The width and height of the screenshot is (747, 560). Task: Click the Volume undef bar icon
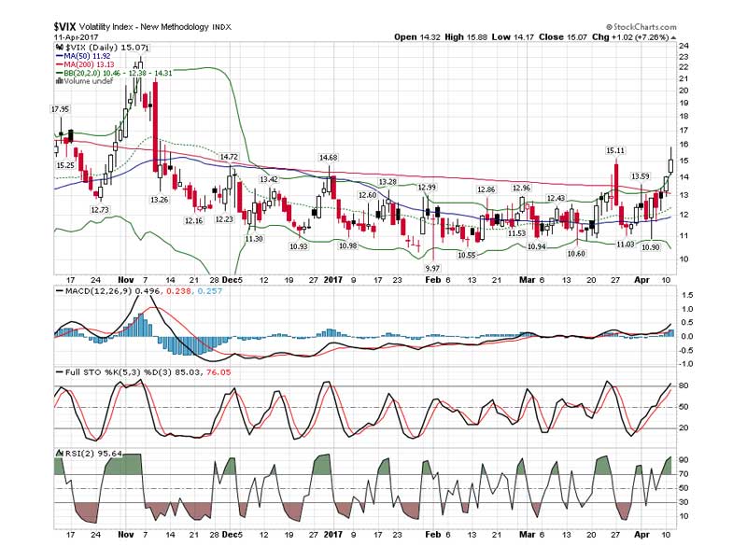[60, 80]
